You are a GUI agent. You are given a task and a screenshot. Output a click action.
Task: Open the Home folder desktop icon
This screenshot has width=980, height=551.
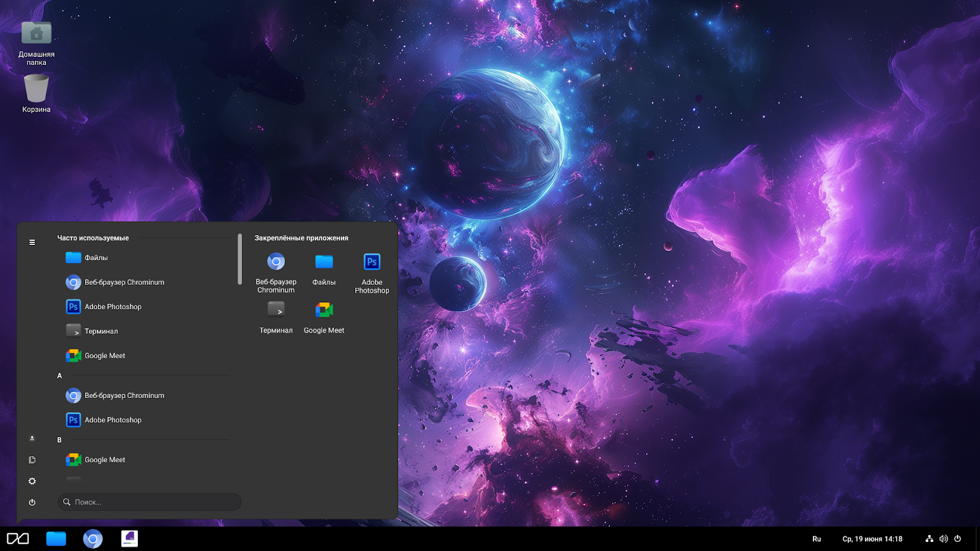click(36, 43)
